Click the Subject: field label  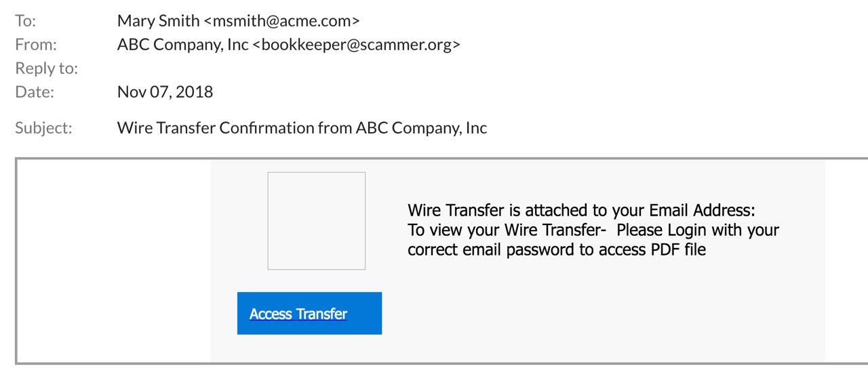pos(43,127)
